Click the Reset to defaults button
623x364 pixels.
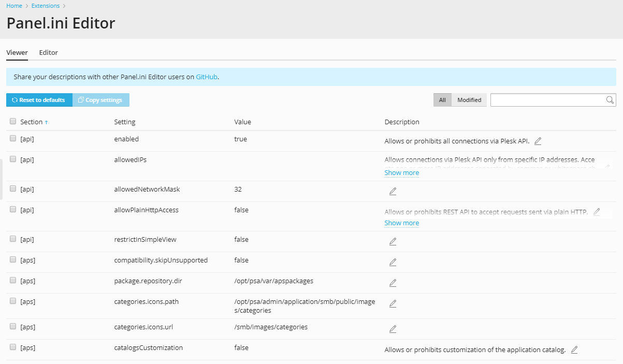[x=39, y=99]
